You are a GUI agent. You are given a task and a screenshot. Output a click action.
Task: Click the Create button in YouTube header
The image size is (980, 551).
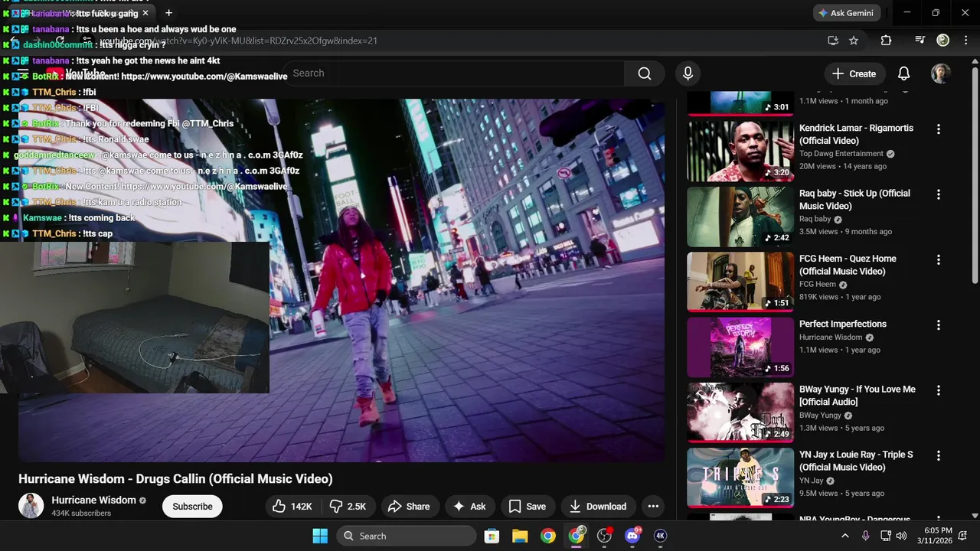tap(854, 73)
